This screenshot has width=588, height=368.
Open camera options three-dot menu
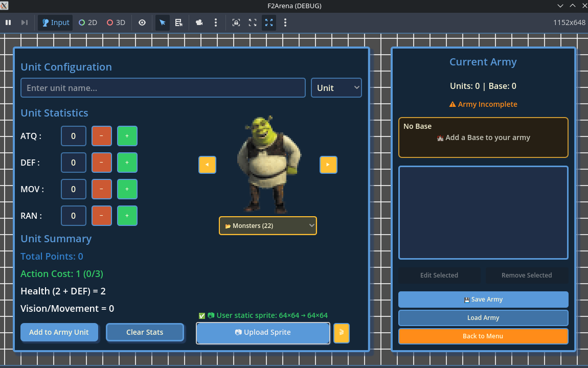pyautogui.click(x=216, y=22)
